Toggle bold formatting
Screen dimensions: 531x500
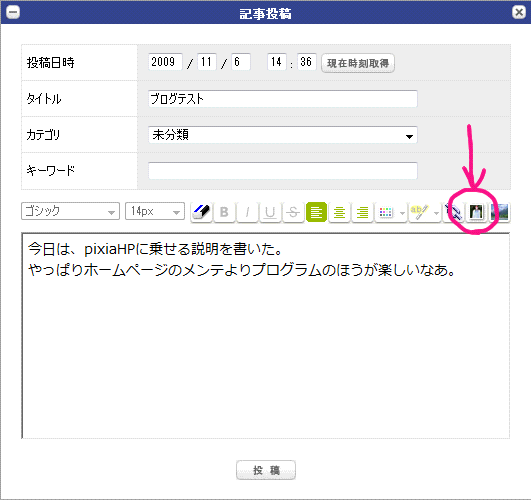pos(224,212)
